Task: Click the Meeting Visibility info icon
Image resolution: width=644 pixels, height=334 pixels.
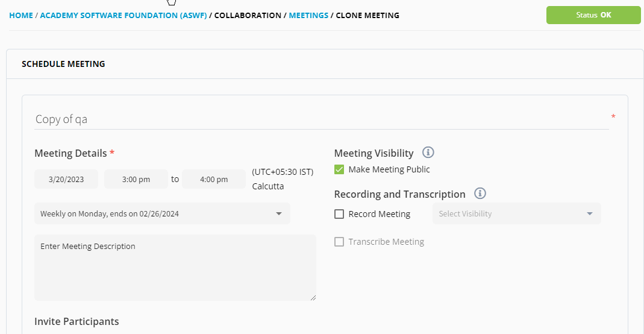Action: (428, 153)
